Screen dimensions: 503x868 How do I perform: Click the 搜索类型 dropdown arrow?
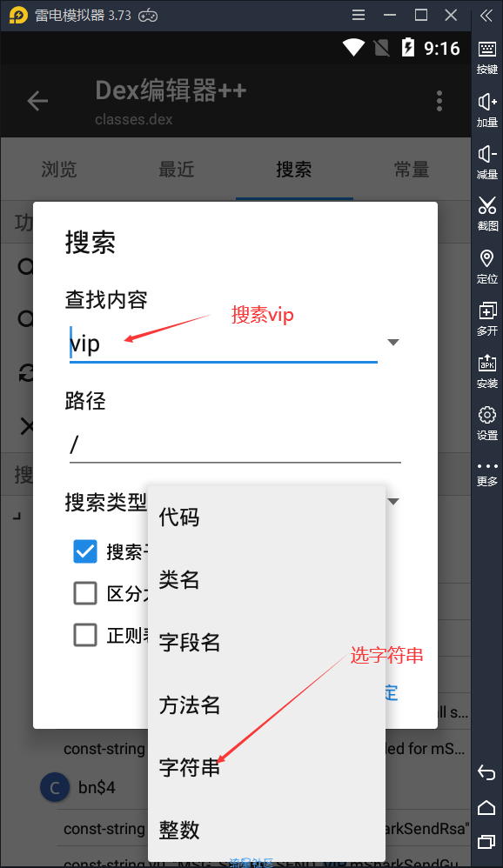(393, 502)
